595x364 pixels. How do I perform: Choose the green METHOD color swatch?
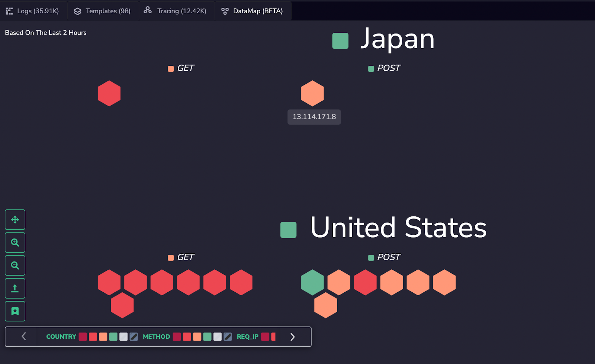(208, 337)
